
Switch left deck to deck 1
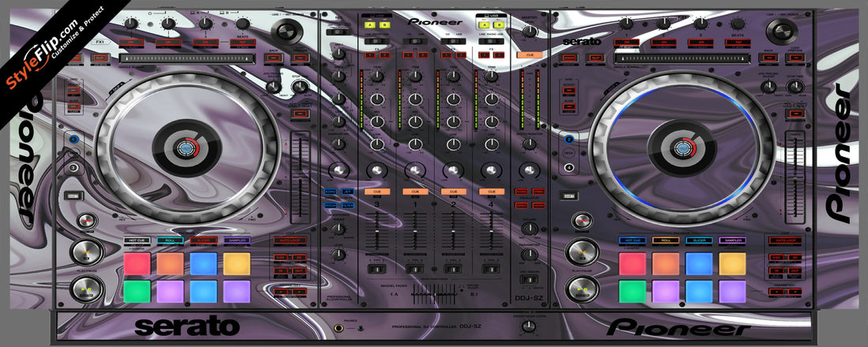73,140
